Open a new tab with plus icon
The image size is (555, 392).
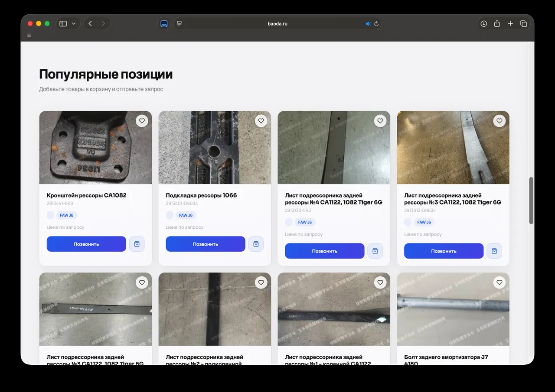pyautogui.click(x=510, y=24)
